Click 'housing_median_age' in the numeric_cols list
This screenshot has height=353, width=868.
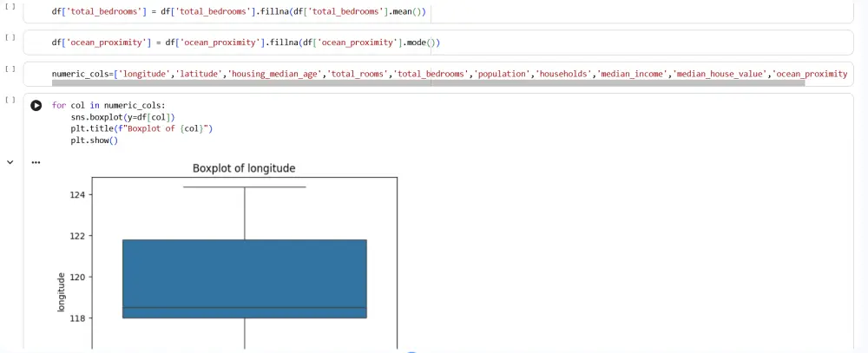coord(274,74)
